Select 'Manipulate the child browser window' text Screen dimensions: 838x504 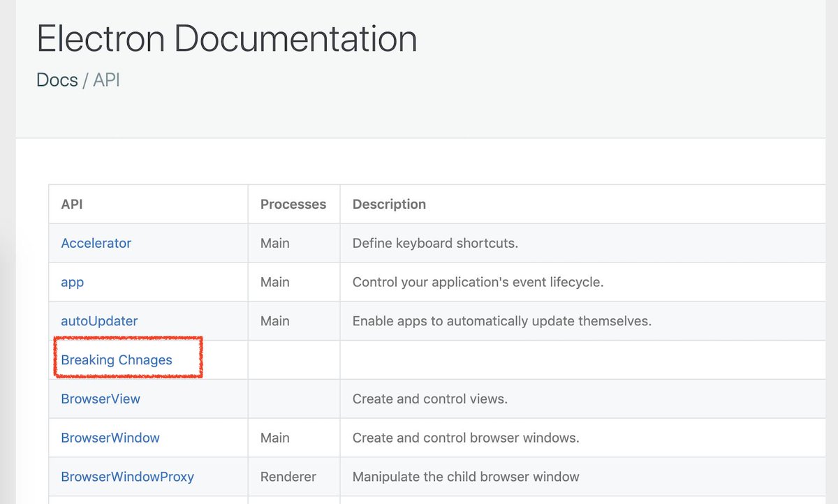click(466, 477)
